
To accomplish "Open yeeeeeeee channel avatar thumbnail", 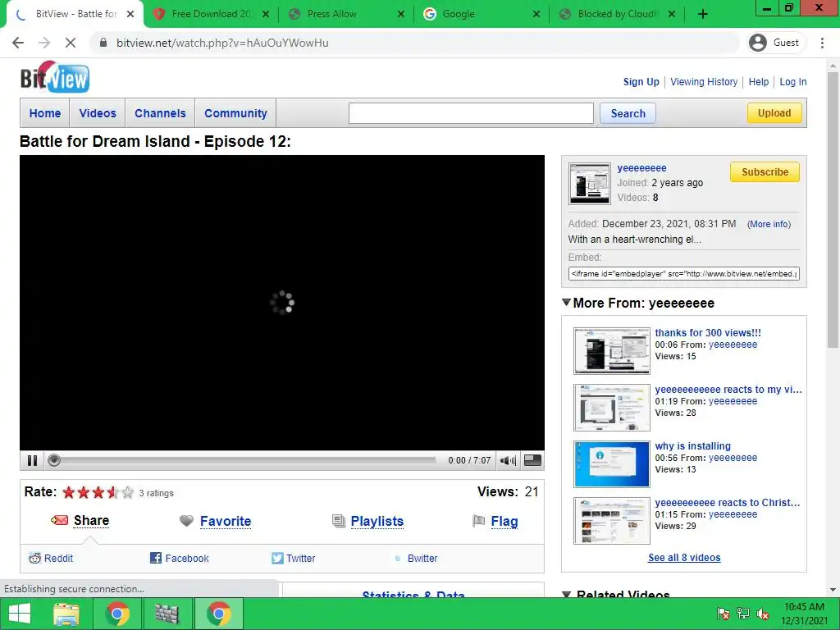I will tap(589, 183).
